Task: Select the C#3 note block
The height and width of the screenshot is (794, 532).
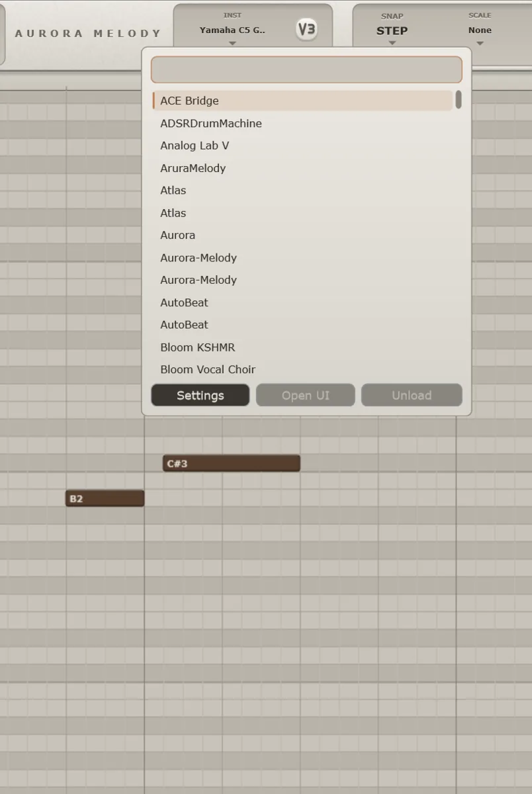Action: point(232,463)
